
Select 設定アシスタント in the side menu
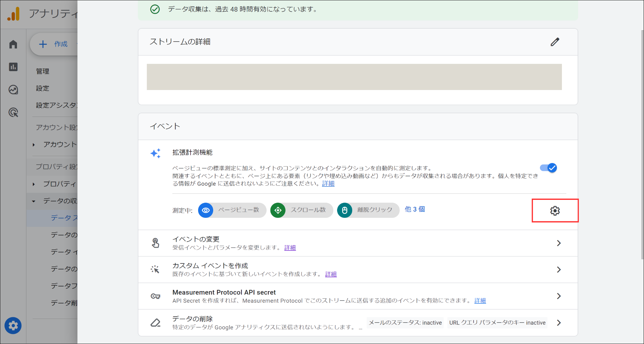57,105
